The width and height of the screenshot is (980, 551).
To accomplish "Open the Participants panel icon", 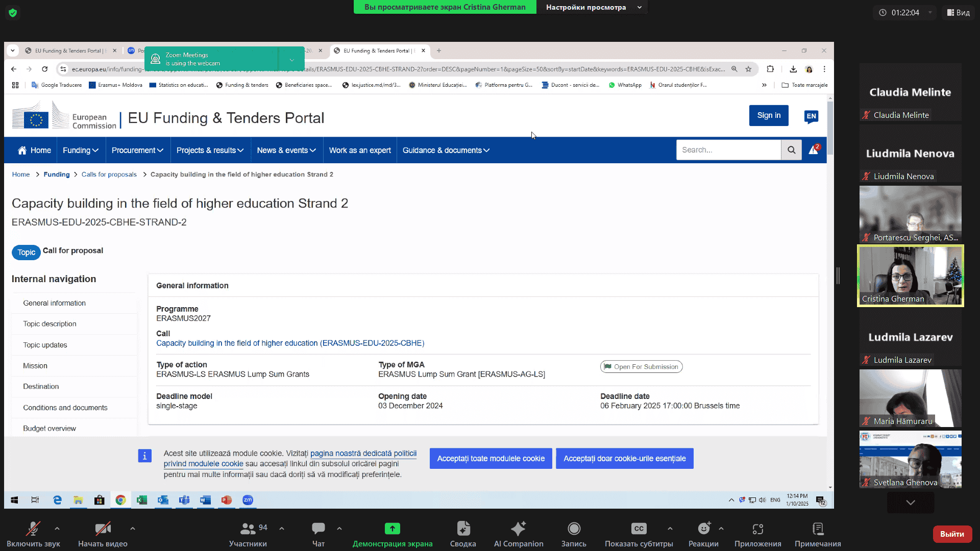I will [248, 529].
